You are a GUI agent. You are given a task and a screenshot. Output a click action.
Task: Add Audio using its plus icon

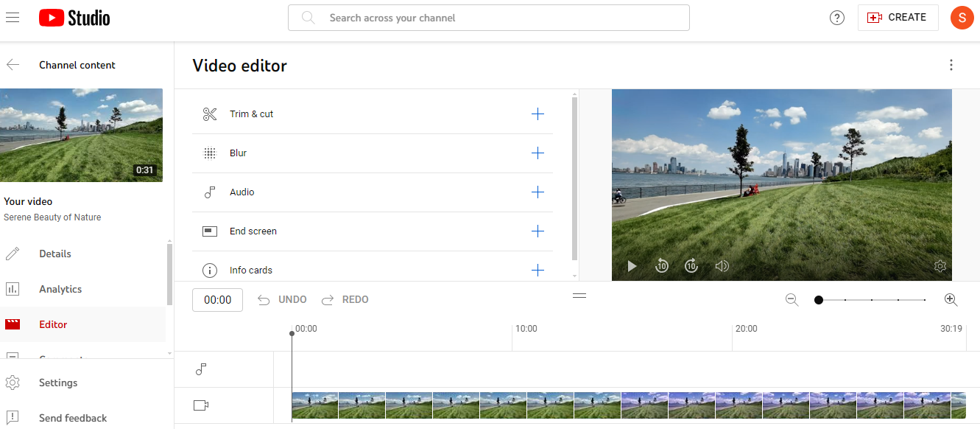[x=537, y=192]
